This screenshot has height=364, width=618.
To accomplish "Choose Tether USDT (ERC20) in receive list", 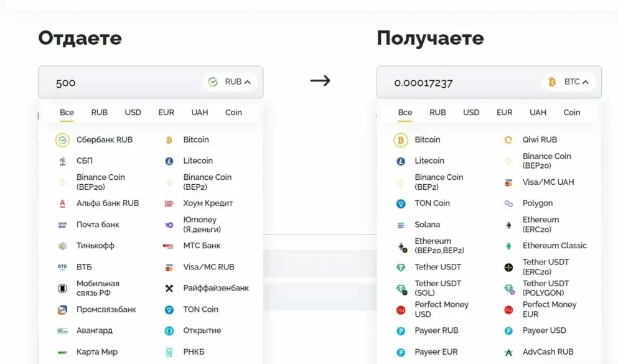I will pyautogui.click(x=545, y=267).
